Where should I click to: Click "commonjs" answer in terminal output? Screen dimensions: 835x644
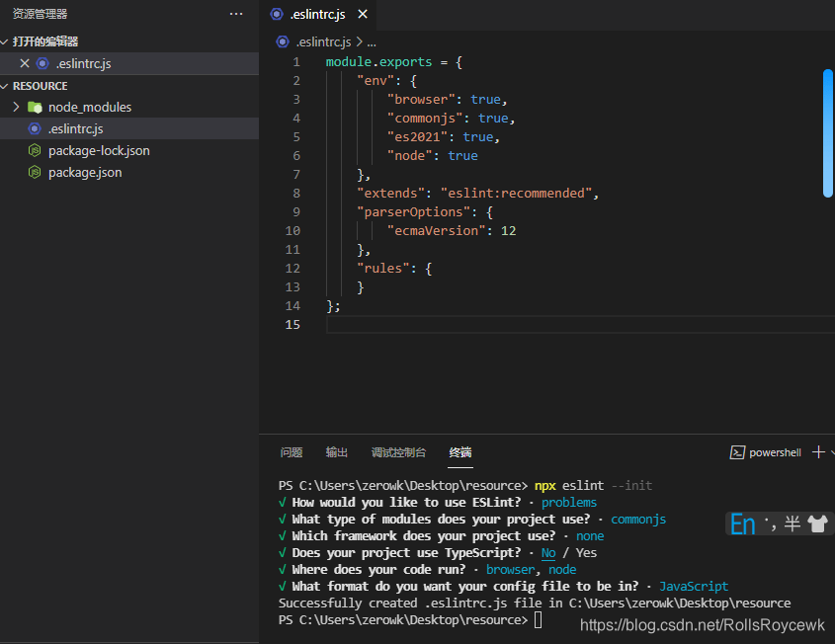point(638,520)
